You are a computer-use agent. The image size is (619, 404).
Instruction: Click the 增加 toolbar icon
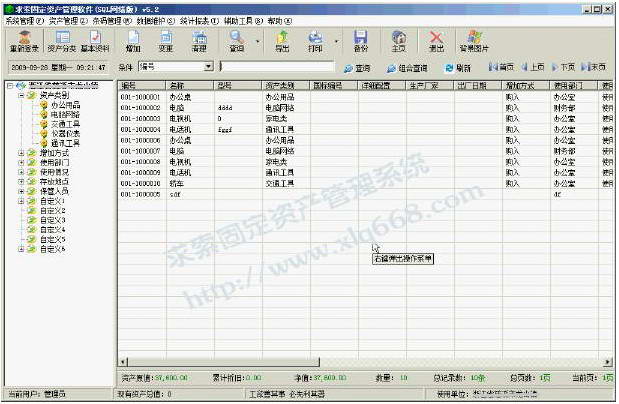pos(133,41)
